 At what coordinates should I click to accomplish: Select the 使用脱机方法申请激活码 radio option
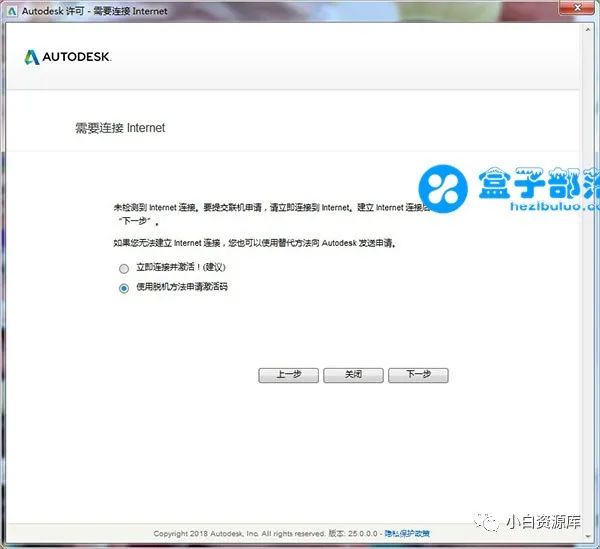124,288
